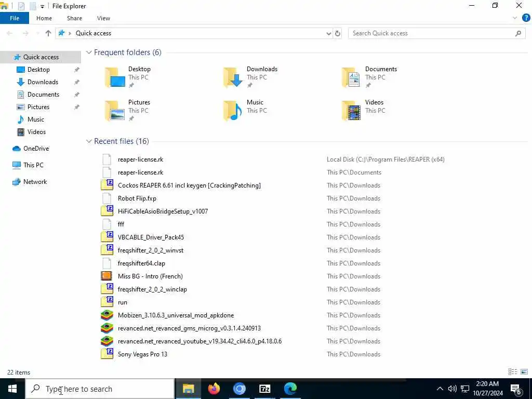
Task: Open 7-Zip from the taskbar
Action: coord(264,389)
